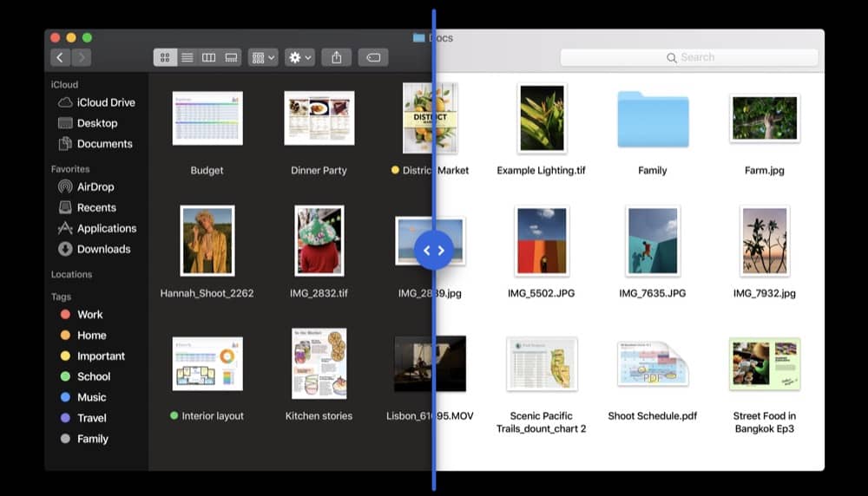Select the District Market file

[431, 118]
